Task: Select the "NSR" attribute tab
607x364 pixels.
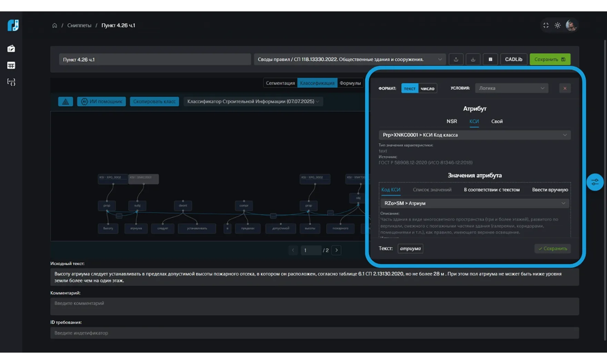Action: click(452, 121)
